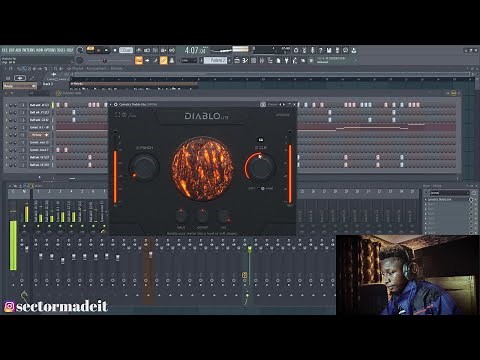Open the plugin picker plug icon
Screen dimensions: 480x360
[286, 60]
